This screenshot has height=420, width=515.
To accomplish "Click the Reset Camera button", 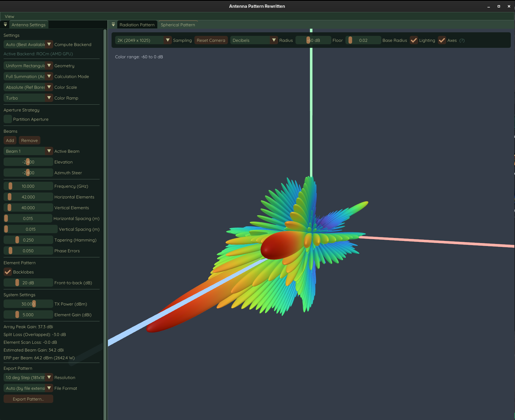I will tap(211, 40).
